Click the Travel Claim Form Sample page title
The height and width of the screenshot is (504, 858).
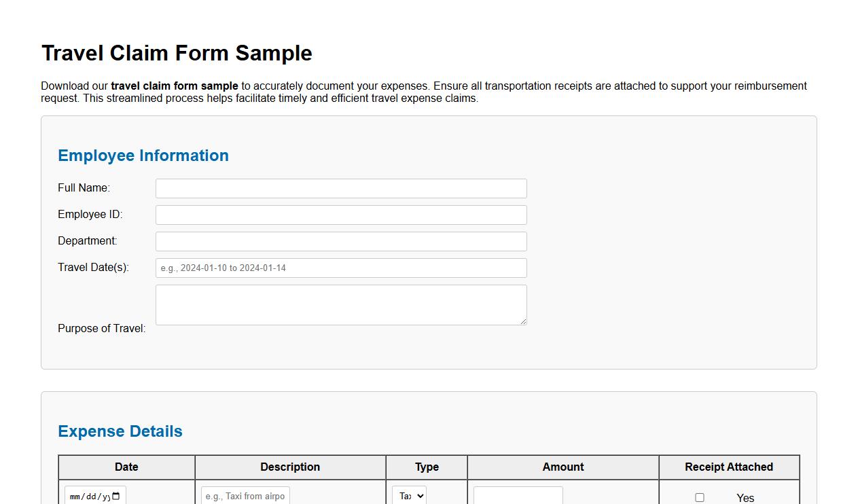[177, 53]
